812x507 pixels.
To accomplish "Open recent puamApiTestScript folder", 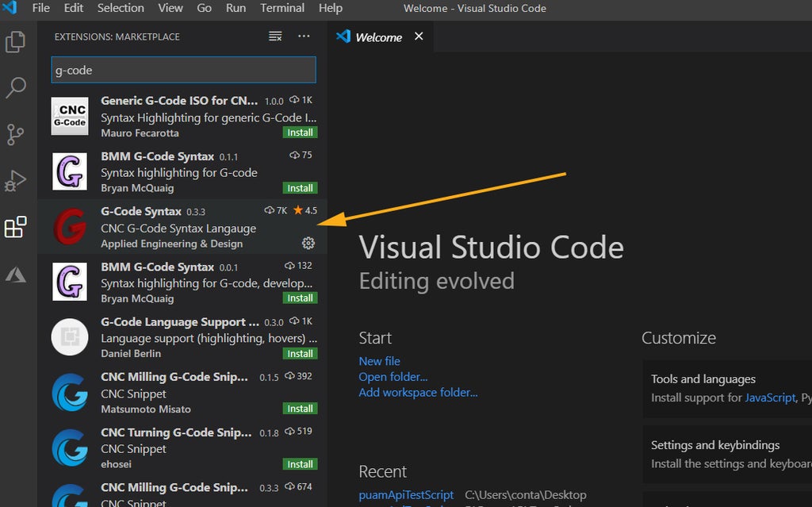I will [406, 495].
